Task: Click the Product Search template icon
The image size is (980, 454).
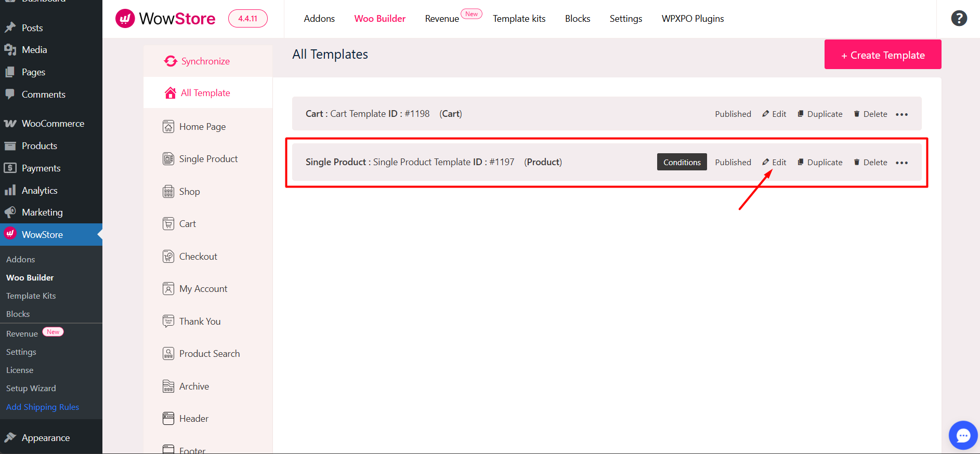Action: click(168, 354)
